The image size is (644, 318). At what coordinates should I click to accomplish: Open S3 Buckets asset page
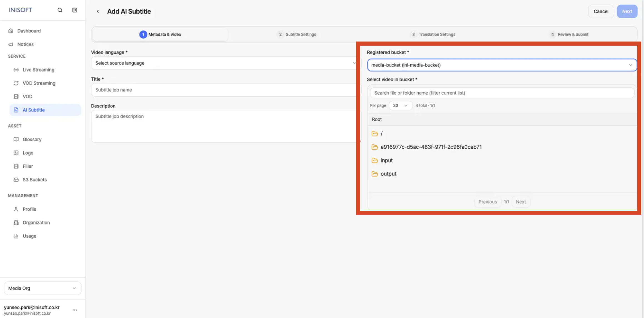(34, 180)
